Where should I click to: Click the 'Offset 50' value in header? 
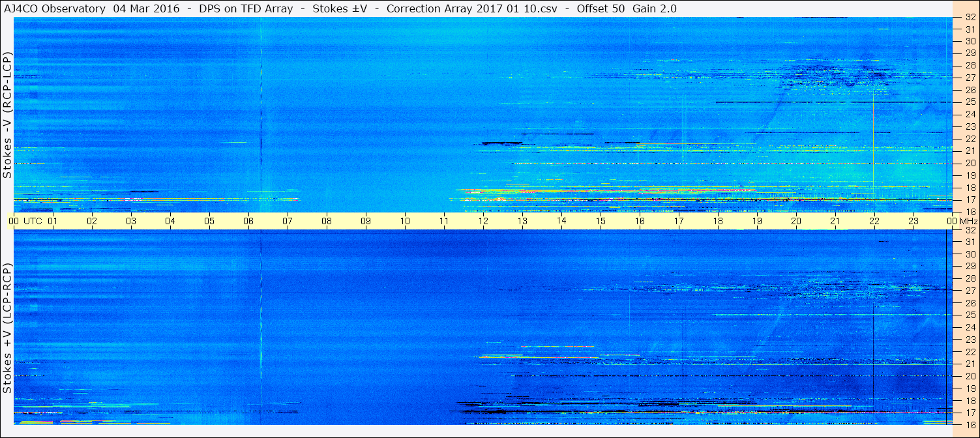tap(600, 8)
